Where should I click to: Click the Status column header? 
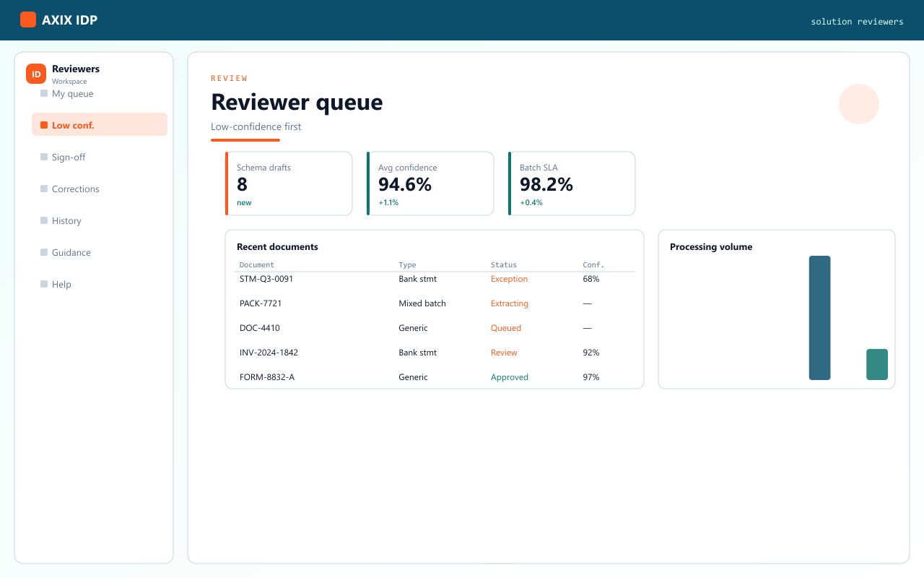[504, 265]
